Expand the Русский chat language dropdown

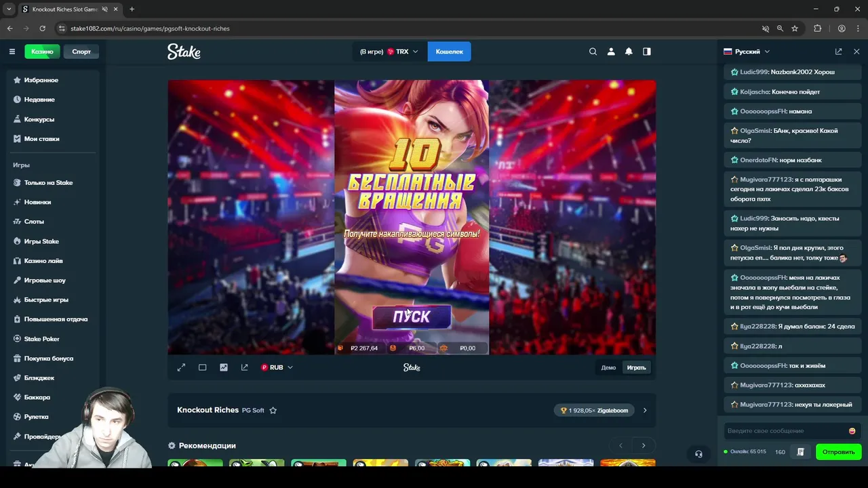[x=747, y=52]
